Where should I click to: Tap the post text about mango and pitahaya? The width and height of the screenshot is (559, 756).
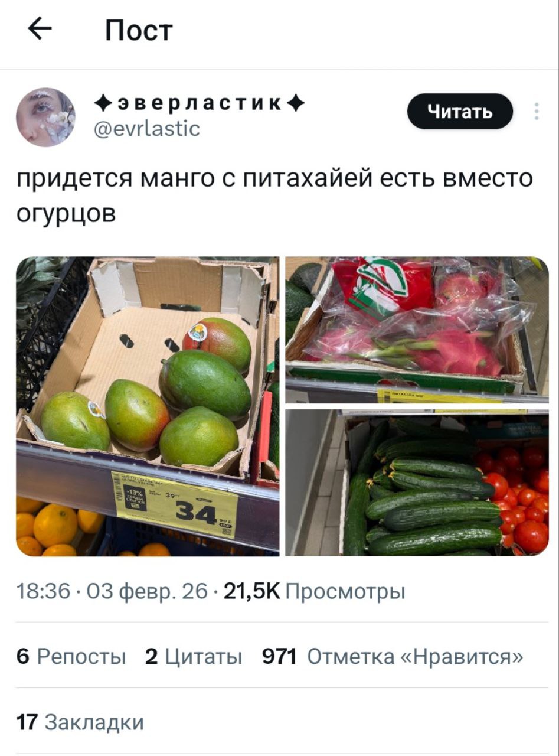tap(274, 195)
